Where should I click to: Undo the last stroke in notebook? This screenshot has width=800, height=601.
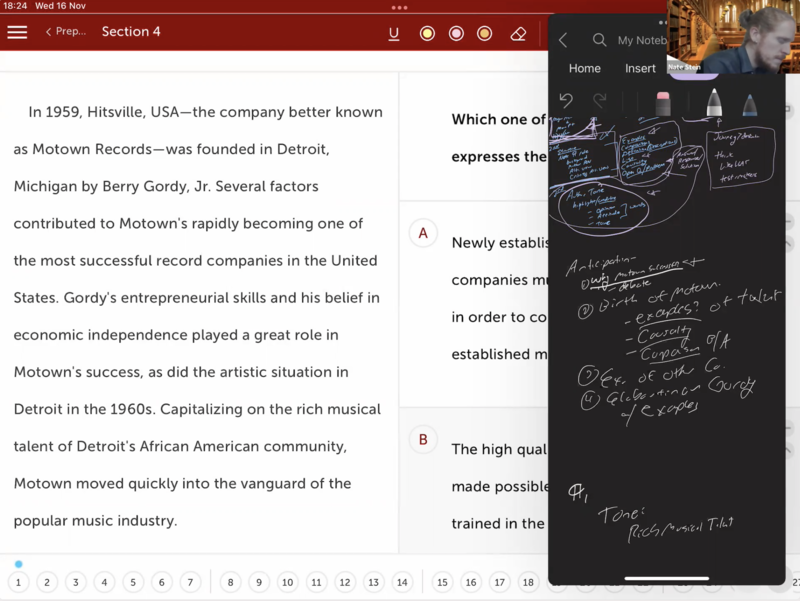(566, 100)
